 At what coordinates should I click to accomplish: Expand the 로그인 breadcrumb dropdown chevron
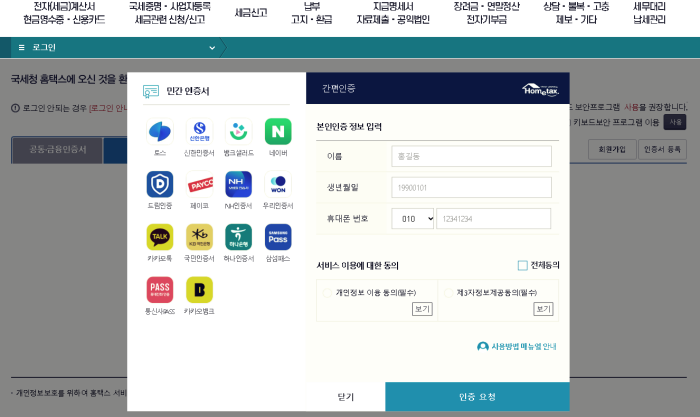click(x=212, y=48)
